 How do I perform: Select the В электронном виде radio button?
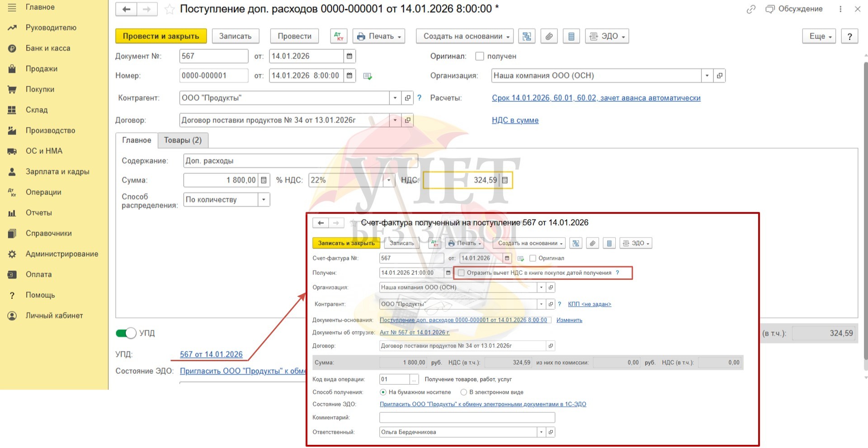pos(463,392)
